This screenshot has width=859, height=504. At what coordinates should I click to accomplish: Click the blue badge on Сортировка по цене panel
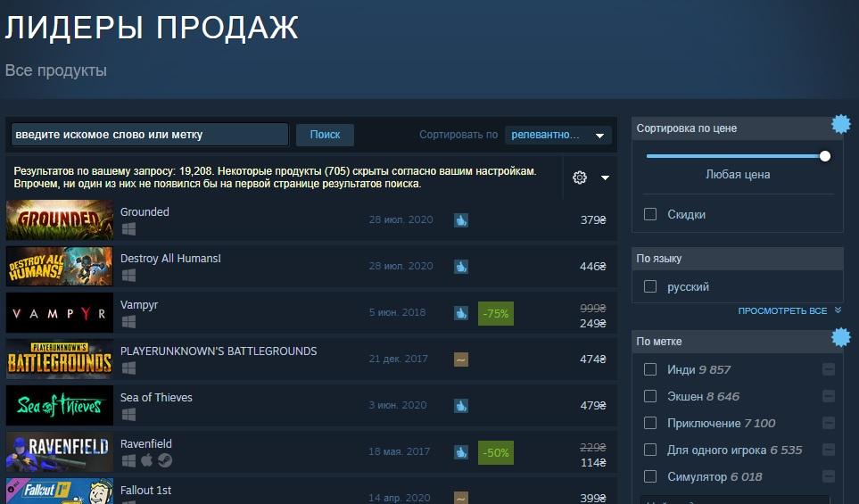coord(841,124)
